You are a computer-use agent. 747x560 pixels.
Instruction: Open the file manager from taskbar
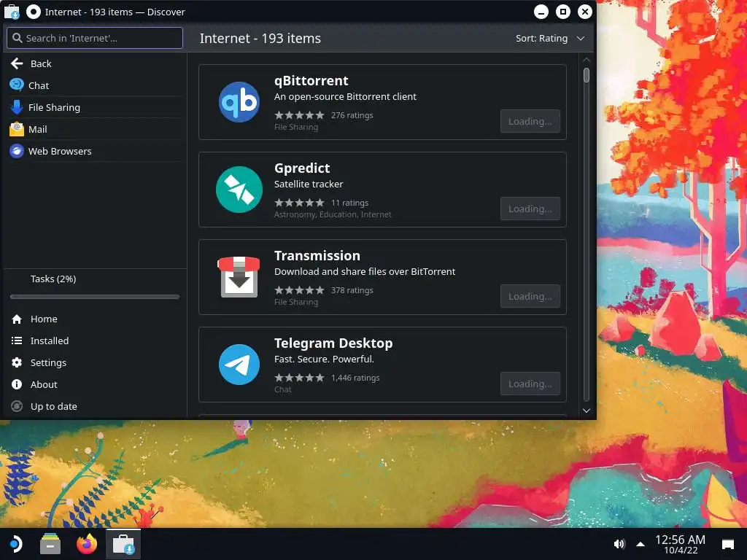[x=50, y=544]
